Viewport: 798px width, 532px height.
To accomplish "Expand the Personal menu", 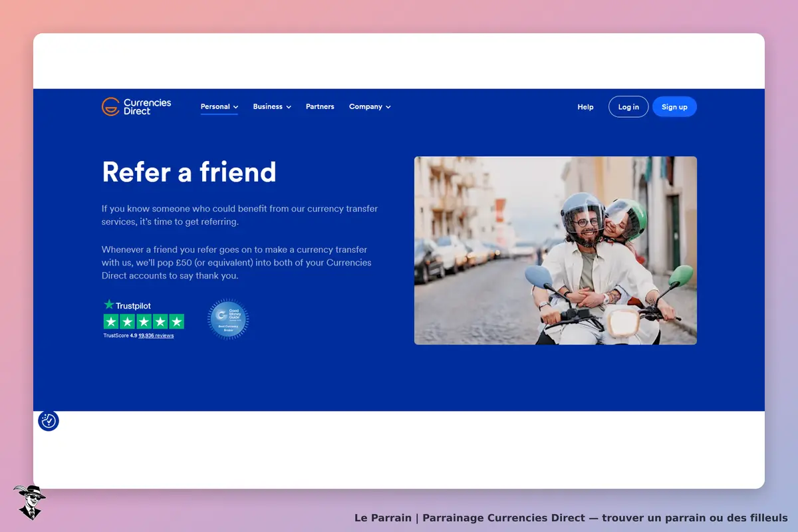I will (x=219, y=106).
